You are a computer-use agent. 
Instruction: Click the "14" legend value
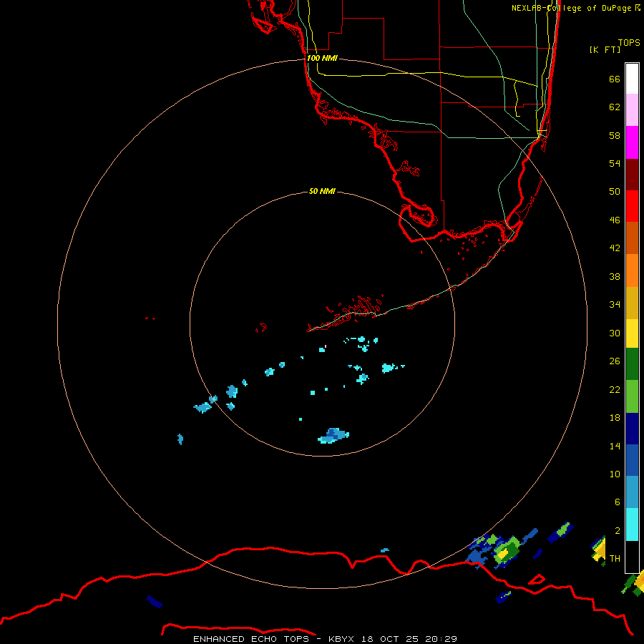[x=615, y=446]
